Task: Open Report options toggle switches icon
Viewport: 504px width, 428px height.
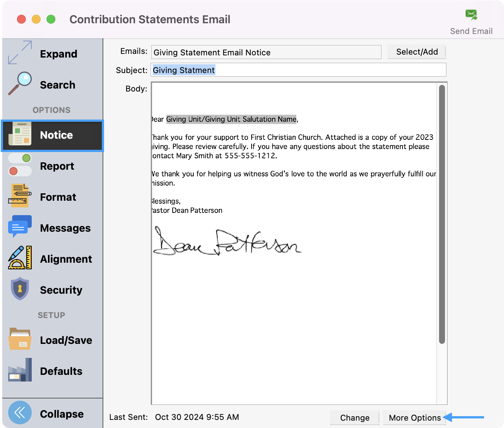Action: [20, 165]
